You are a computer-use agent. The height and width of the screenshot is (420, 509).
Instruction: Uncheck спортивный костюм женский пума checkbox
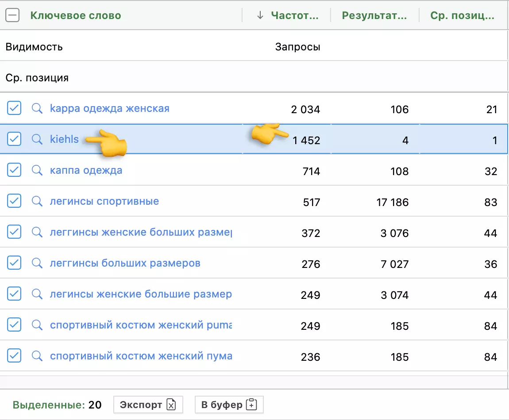[14, 356]
